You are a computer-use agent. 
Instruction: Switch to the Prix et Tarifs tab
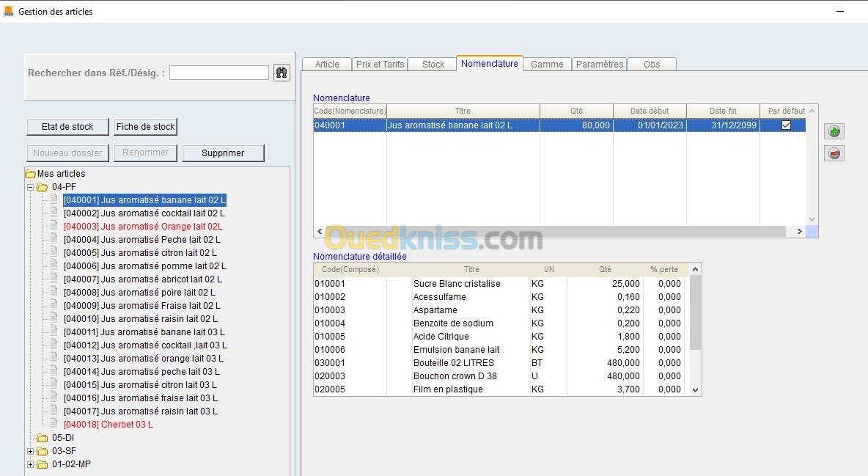click(380, 65)
